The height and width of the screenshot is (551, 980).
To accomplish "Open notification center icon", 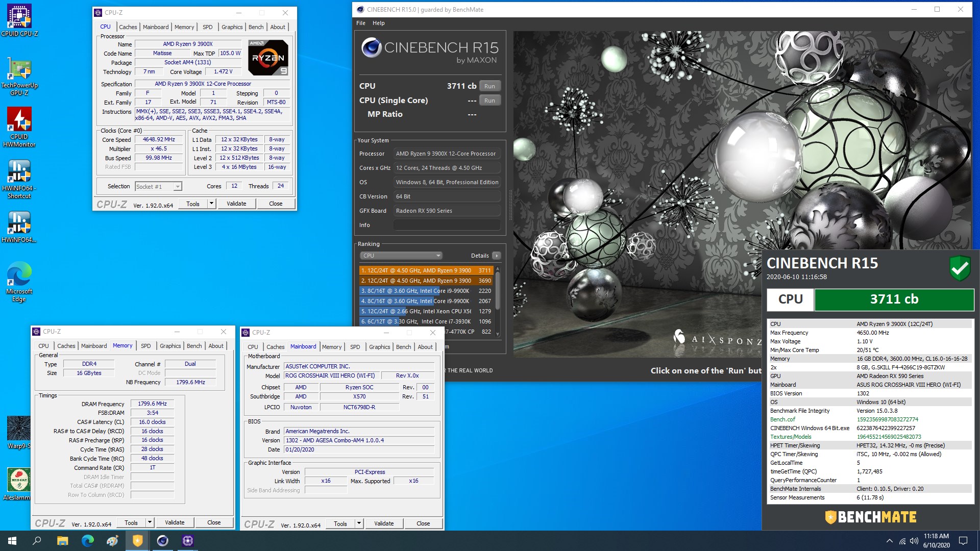I will coord(963,541).
